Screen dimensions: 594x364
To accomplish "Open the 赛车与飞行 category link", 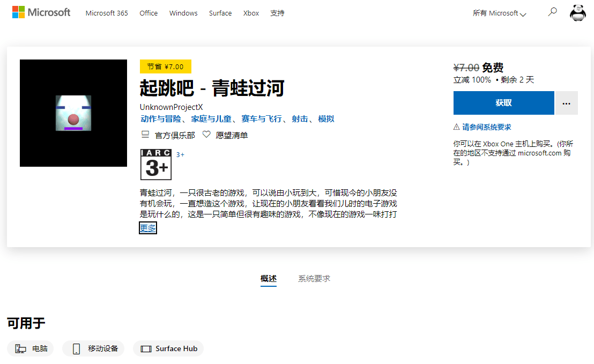I will pos(262,119).
